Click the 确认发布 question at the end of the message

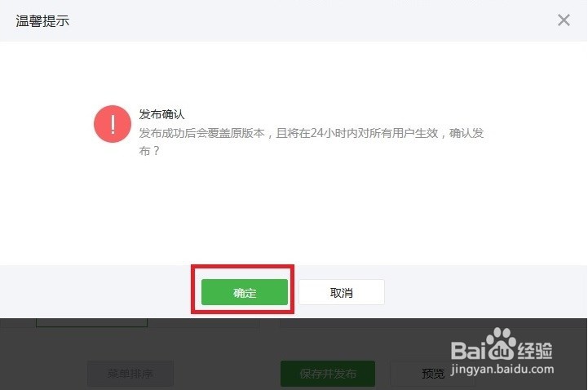coord(466,133)
